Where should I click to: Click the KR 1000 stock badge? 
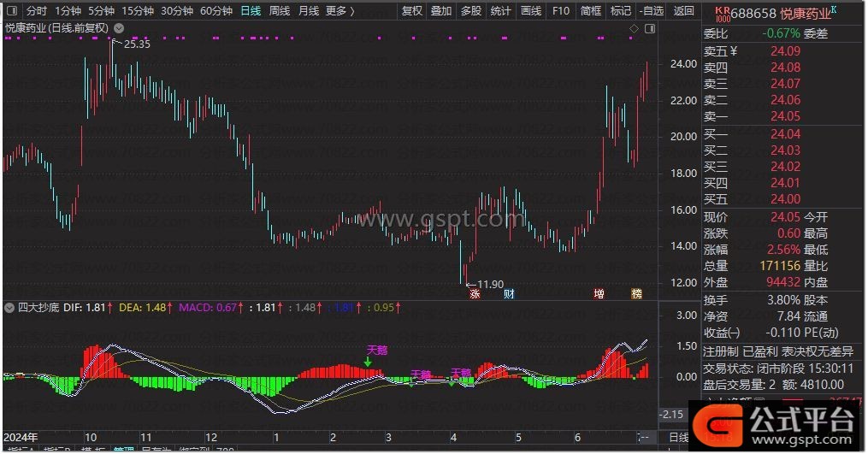click(722, 14)
